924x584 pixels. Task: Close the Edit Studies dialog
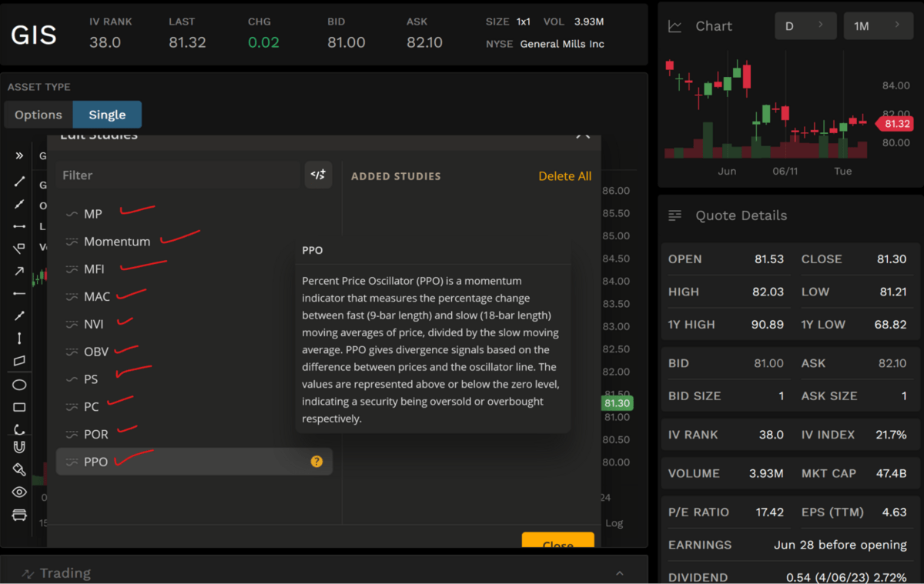583,136
